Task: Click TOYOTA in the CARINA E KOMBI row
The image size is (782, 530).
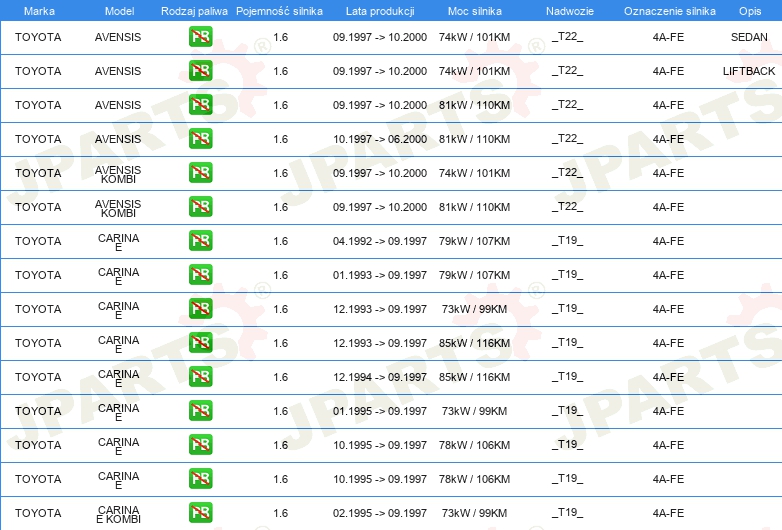Action: click(x=38, y=513)
